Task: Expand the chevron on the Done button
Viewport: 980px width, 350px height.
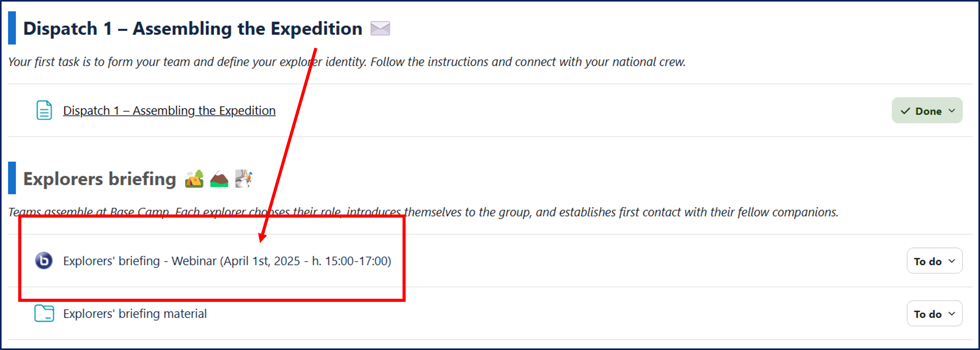Action: 952,111
